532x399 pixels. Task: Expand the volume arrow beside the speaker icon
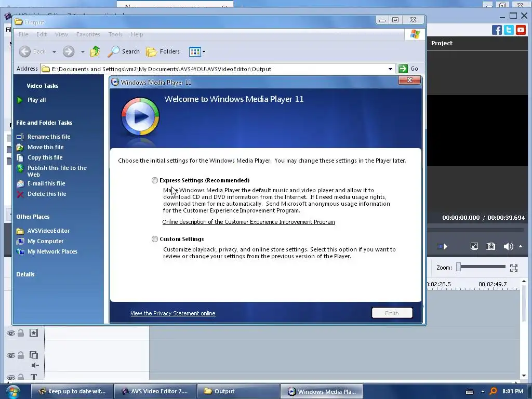click(x=521, y=246)
